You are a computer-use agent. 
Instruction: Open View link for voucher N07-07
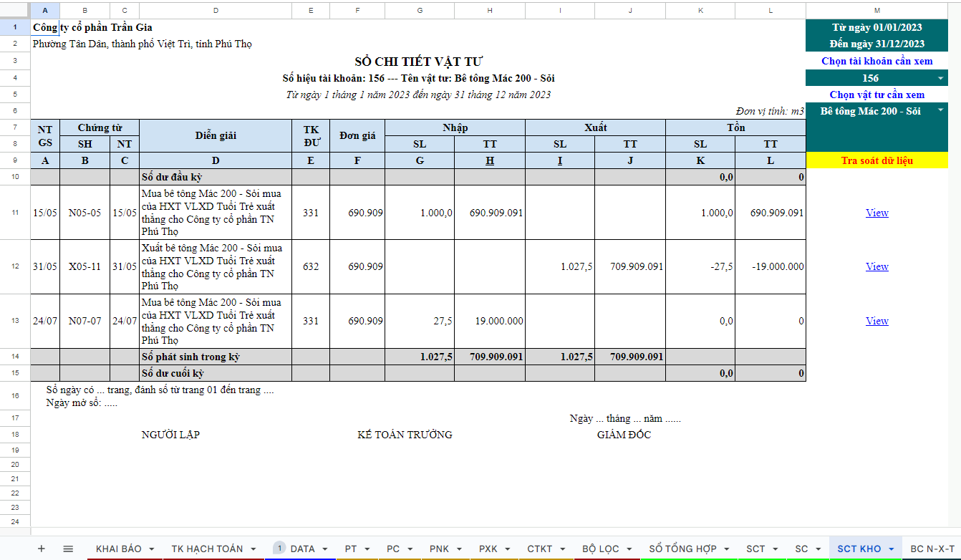click(x=877, y=321)
